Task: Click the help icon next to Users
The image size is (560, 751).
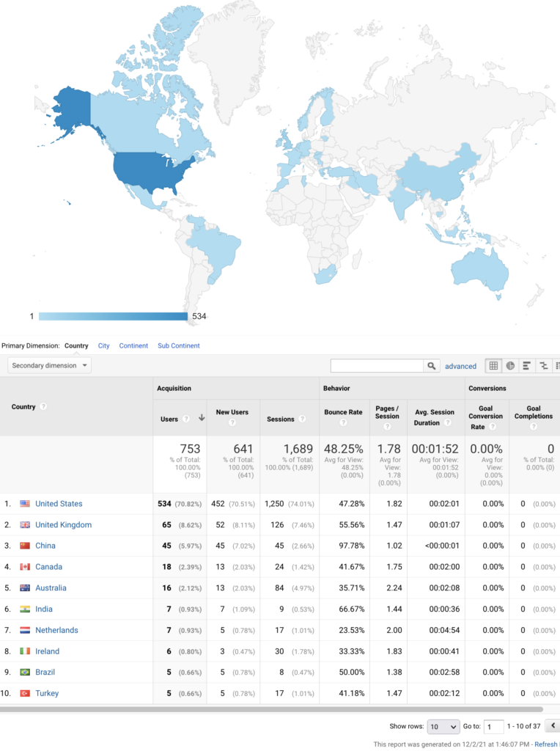Action: [x=186, y=419]
